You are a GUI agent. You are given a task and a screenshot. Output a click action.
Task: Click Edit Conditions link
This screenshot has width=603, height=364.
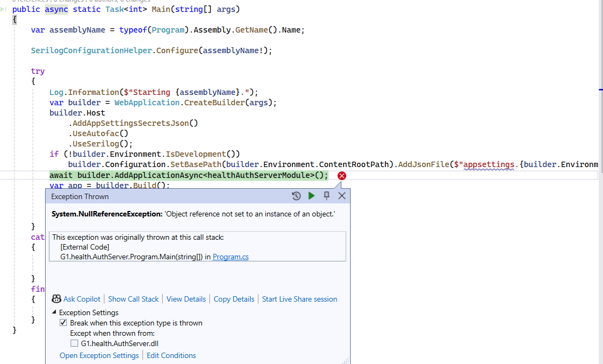[172, 355]
